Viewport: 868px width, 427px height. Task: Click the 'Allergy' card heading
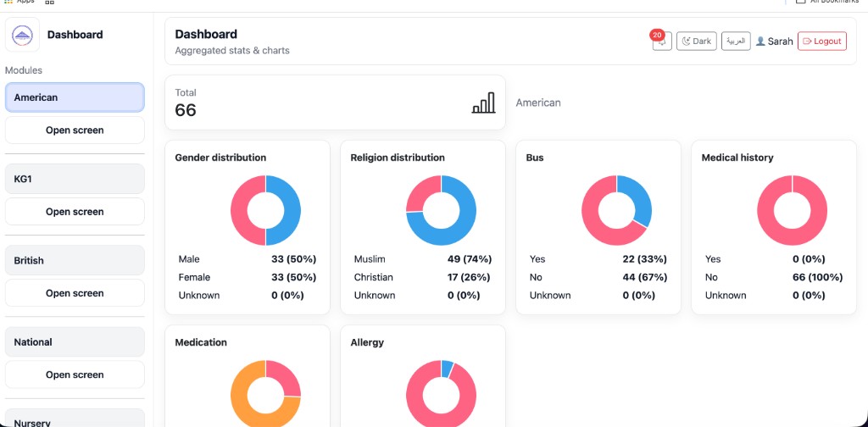click(367, 342)
